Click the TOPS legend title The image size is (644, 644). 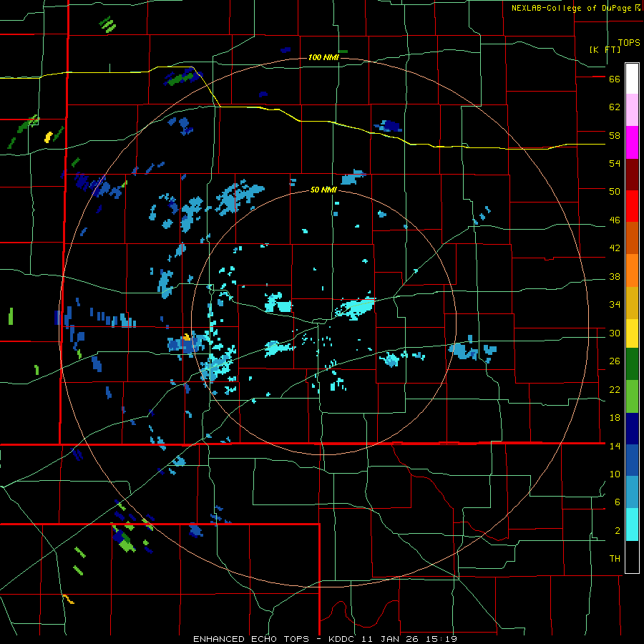[x=629, y=43]
